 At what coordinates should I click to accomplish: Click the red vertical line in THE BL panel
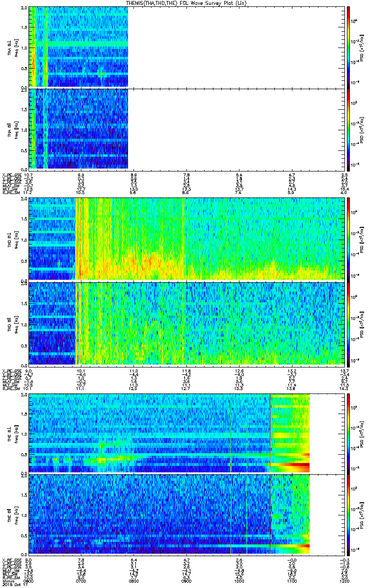270,433
